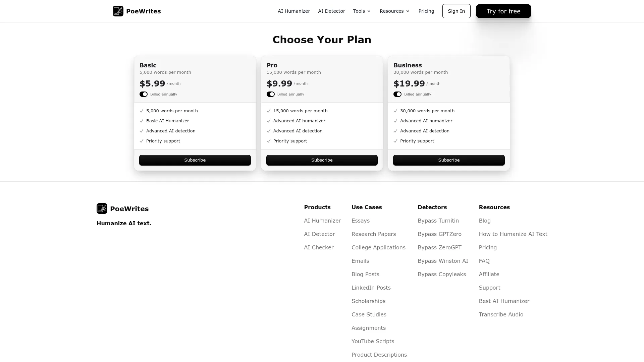Open the FAQ link in the footer
Screen dimensions: 644x362
pyautogui.click(x=484, y=261)
